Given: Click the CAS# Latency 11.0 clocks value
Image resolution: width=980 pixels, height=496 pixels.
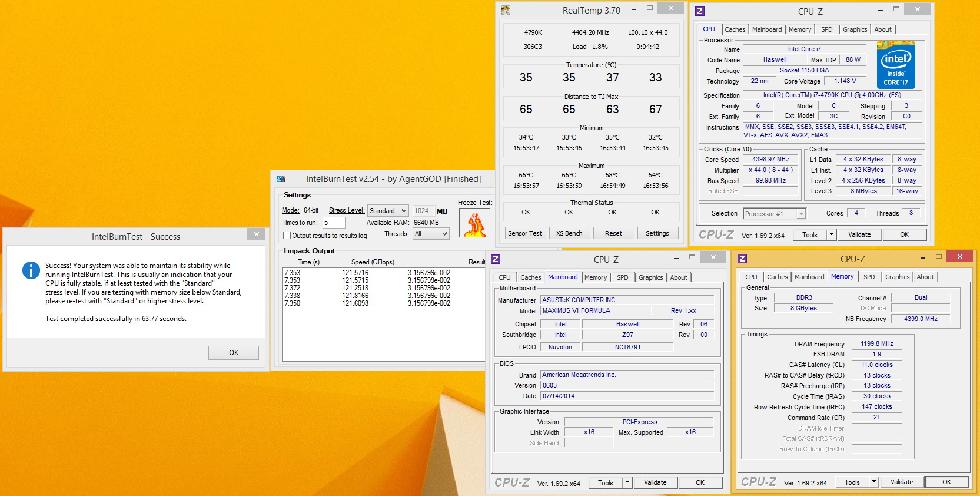Looking at the screenshot, I should pyautogui.click(x=876, y=365).
